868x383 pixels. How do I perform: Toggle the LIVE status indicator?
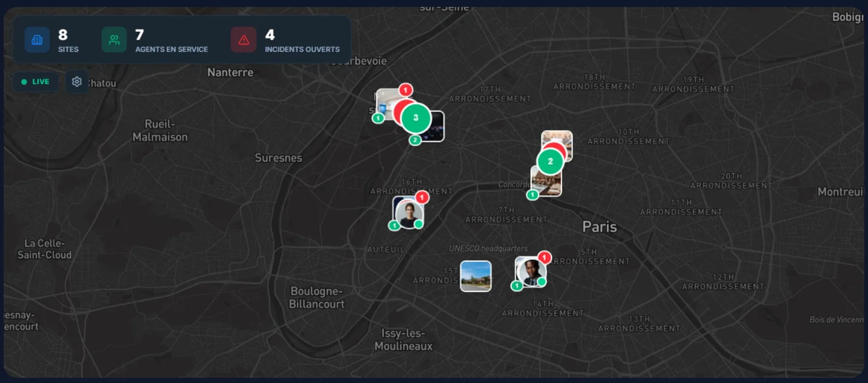pos(35,82)
